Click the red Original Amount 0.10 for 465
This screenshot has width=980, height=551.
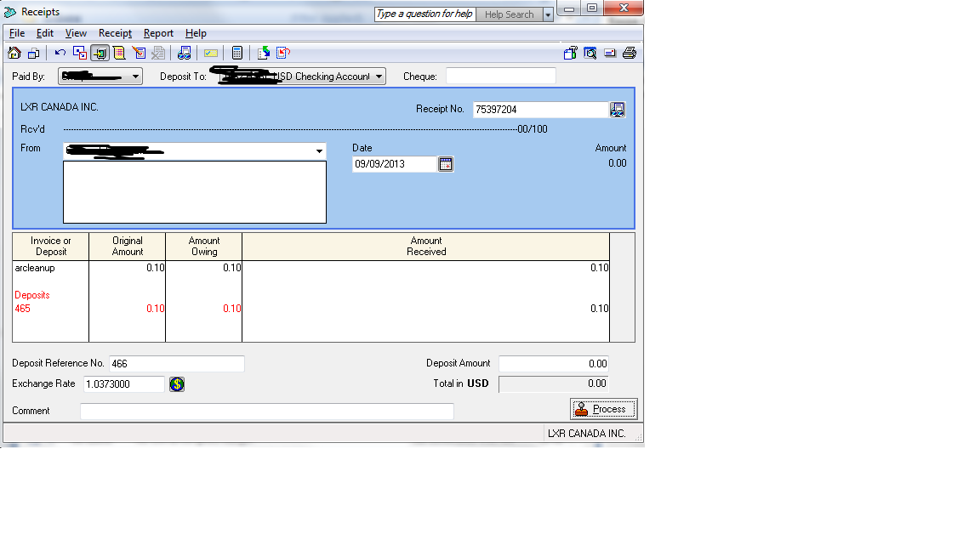[156, 309]
